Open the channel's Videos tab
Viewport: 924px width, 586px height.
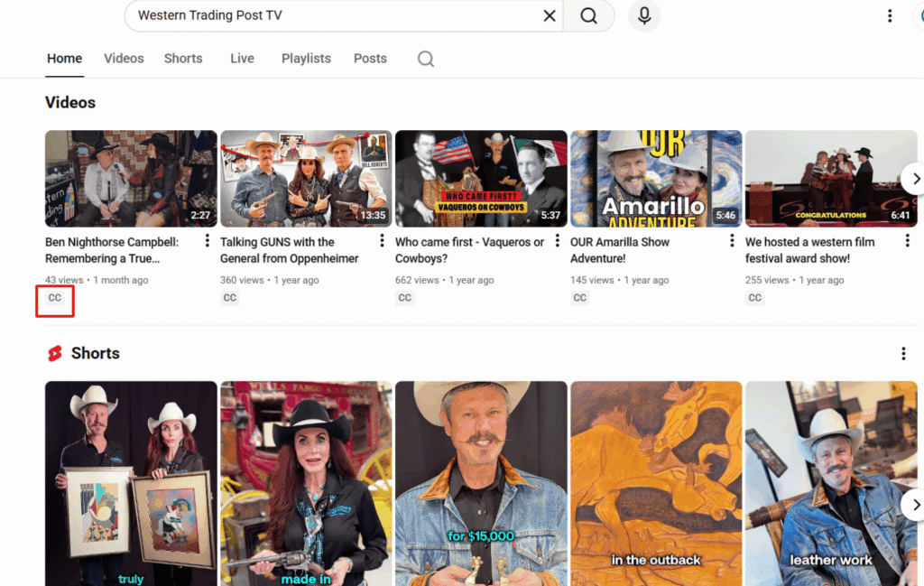(x=124, y=59)
